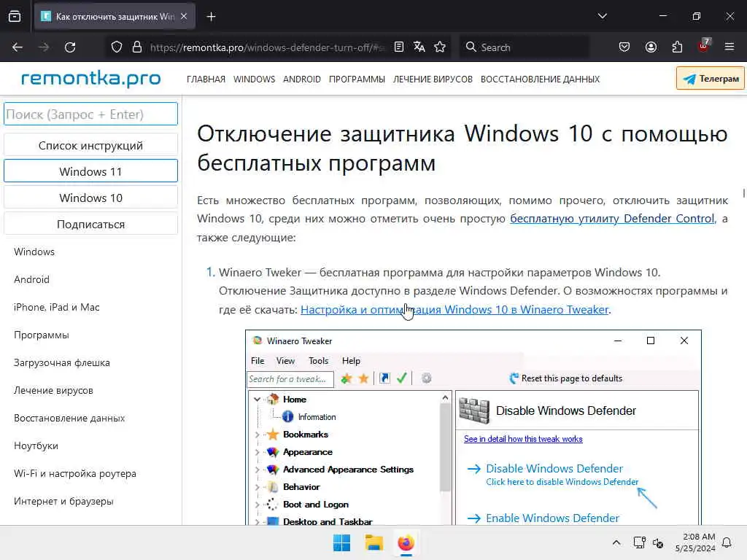Open Wi-Fi и настройка роутера category
Image resolution: width=747 pixels, height=560 pixels.
click(x=75, y=473)
